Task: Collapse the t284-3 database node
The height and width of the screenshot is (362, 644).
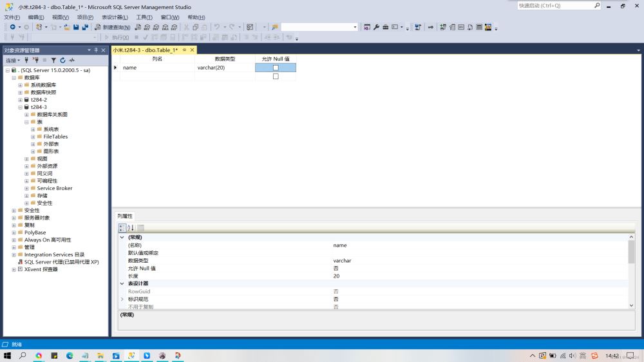Action: [20, 107]
